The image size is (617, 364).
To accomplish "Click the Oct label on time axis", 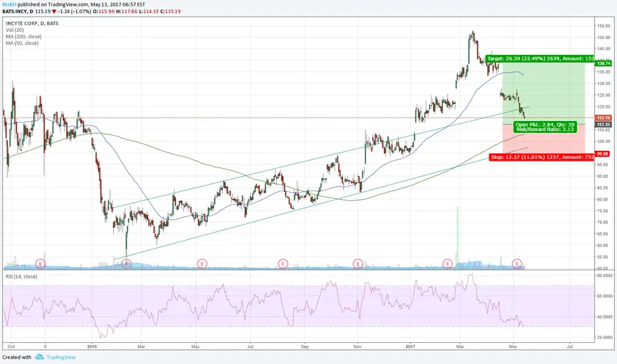I will [11, 347].
